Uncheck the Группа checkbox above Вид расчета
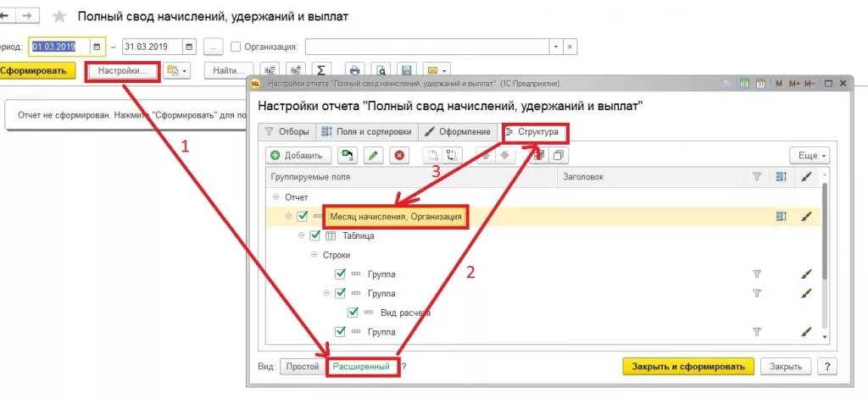The image size is (868, 404). pyautogui.click(x=341, y=293)
